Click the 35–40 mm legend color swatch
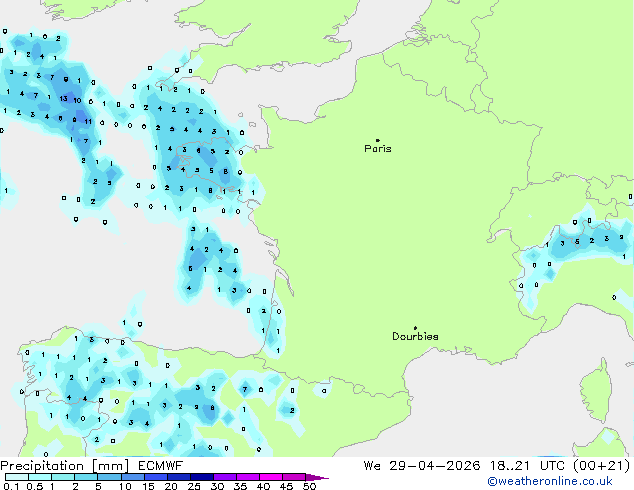 247,477
